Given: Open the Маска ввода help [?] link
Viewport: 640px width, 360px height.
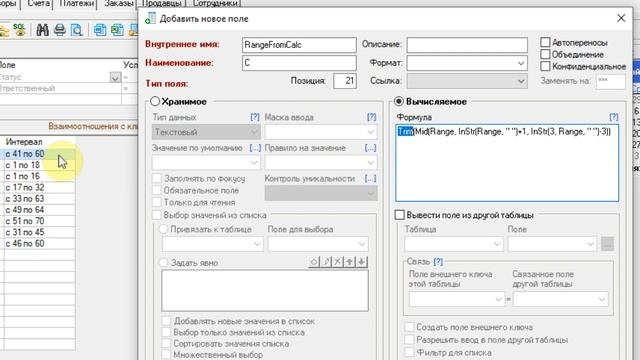Looking at the screenshot, I should coord(371,117).
